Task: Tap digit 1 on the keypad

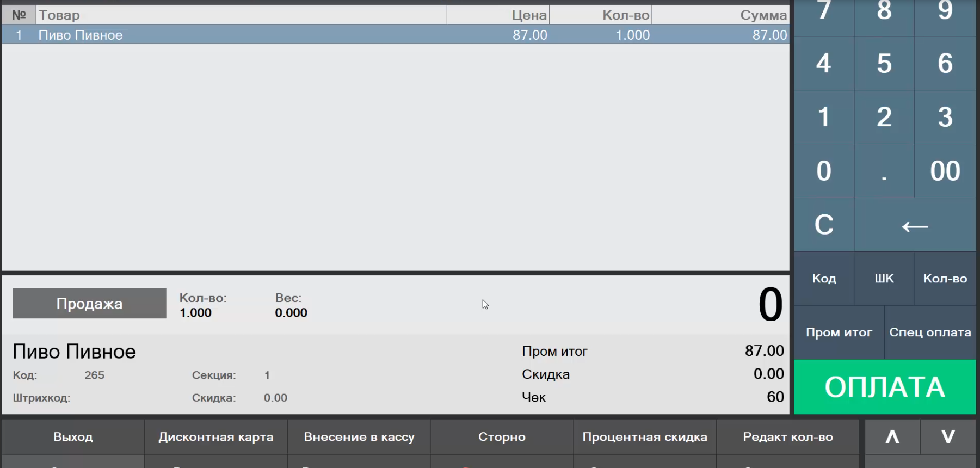Action: click(x=823, y=117)
